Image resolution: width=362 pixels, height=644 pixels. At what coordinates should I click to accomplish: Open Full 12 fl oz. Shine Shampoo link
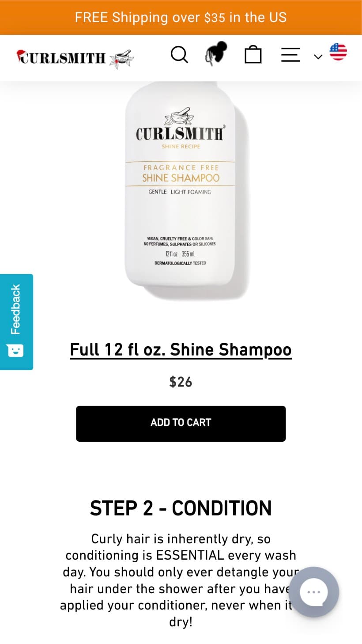click(181, 350)
